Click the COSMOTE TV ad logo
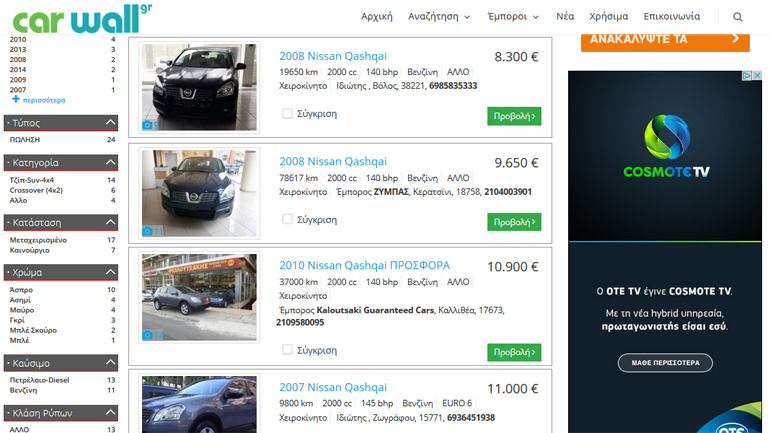 click(x=666, y=146)
